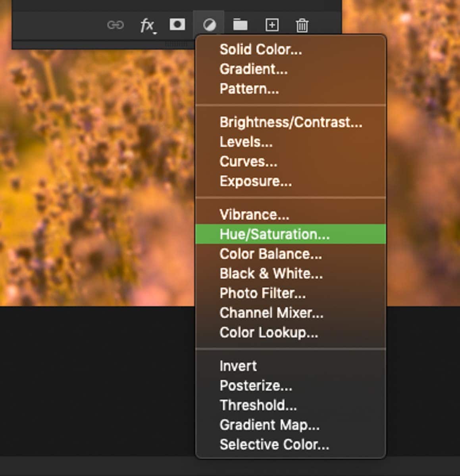The height and width of the screenshot is (476, 460).
Task: Add a Brightness/Contrast adjustment
Action: pos(291,122)
